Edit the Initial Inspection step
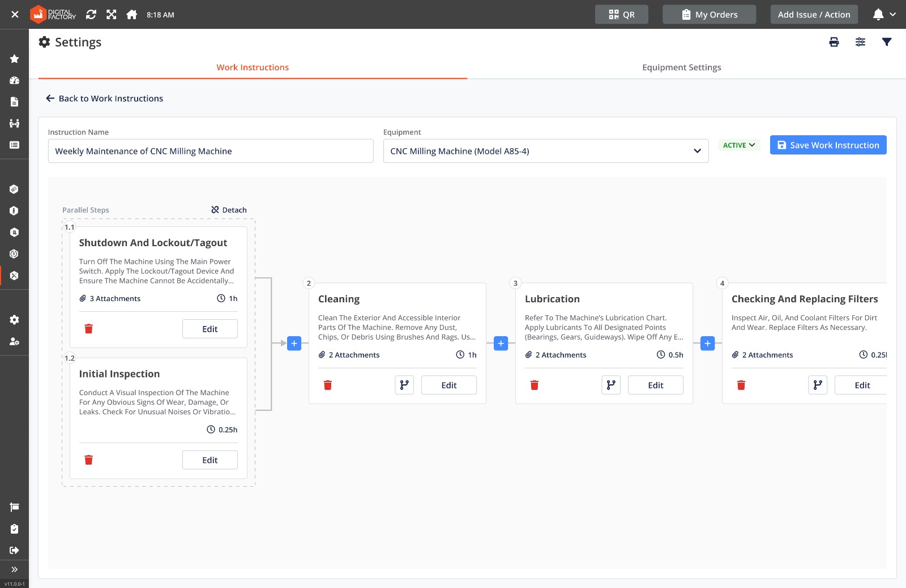This screenshot has height=588, width=906. [x=210, y=460]
